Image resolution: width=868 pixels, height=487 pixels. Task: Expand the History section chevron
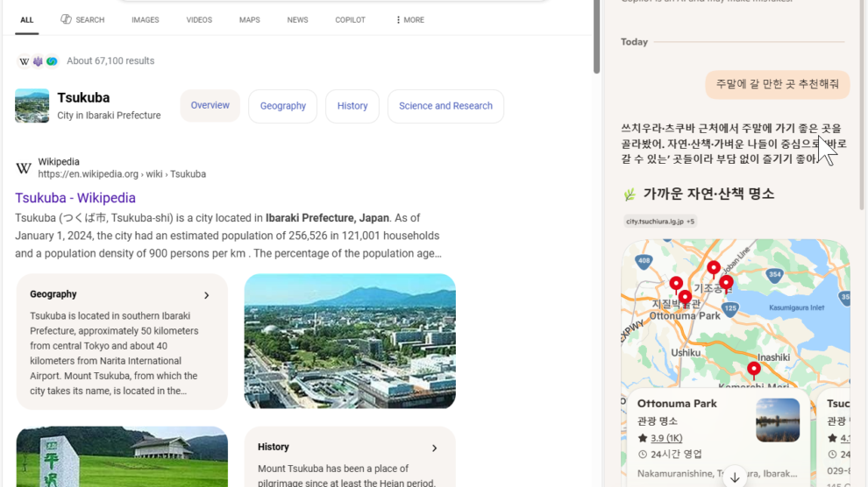click(x=434, y=448)
